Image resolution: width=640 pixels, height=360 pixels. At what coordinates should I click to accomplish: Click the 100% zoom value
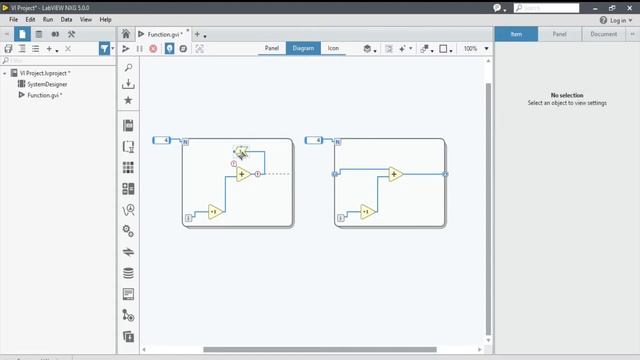pos(470,49)
